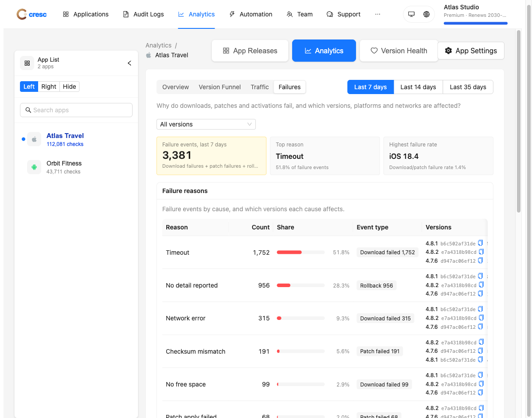Copy hash b6c502af31de in Timeout row
The image size is (532, 418).
(481, 243)
